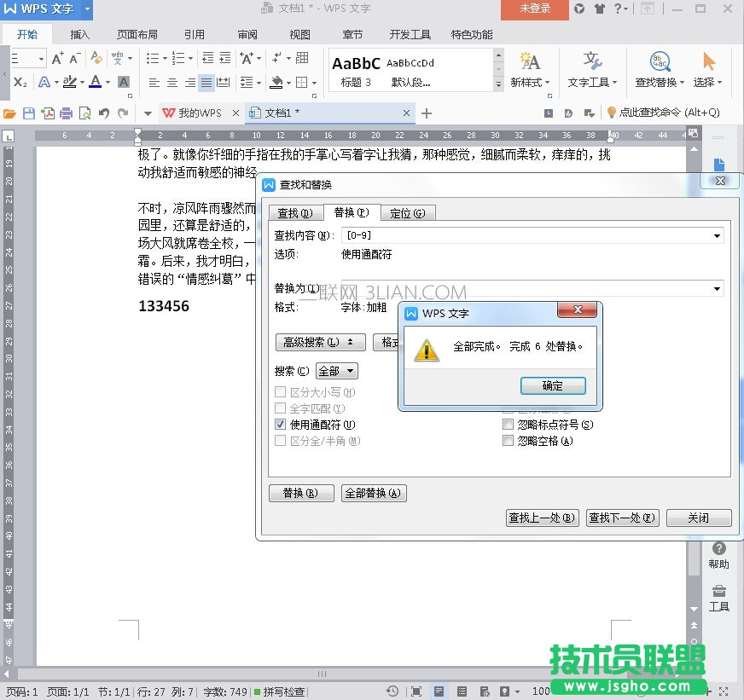744x700 pixels.
Task: Expand the find content history dropdown
Action: (x=716, y=236)
